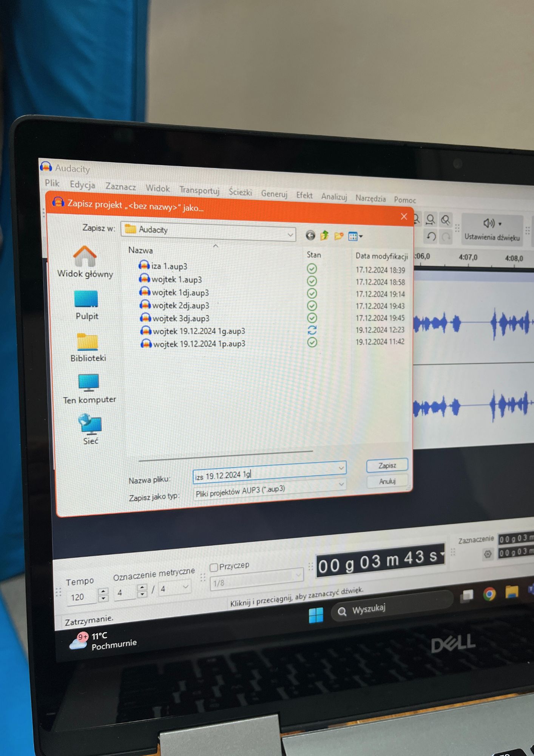Image resolution: width=534 pixels, height=756 pixels.
Task: Open Google Chrome from the taskbar
Action: [x=489, y=595]
